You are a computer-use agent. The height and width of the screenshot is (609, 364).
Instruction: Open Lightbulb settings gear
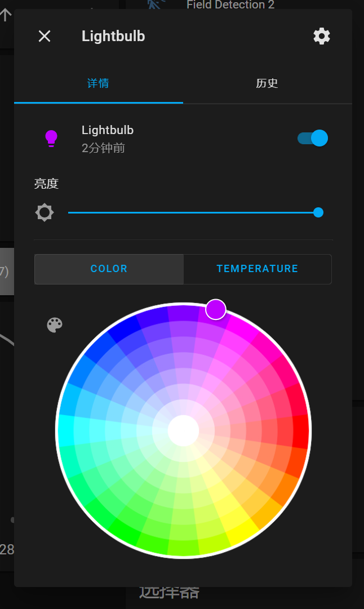[x=322, y=37]
